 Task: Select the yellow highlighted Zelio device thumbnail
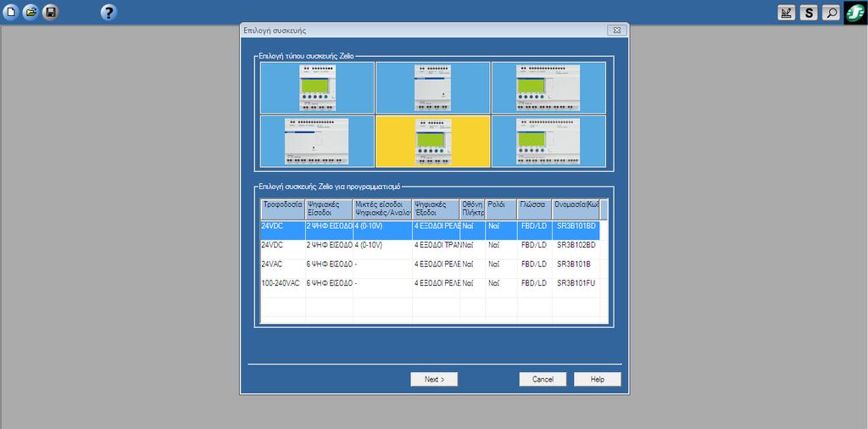point(433,141)
